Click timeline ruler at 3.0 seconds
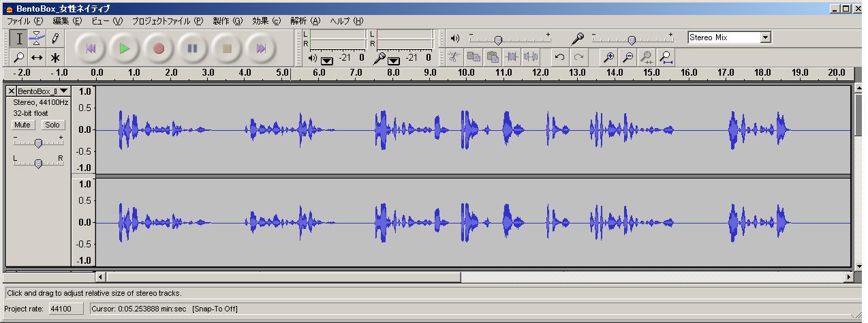This screenshot has height=323, width=868. point(208,72)
